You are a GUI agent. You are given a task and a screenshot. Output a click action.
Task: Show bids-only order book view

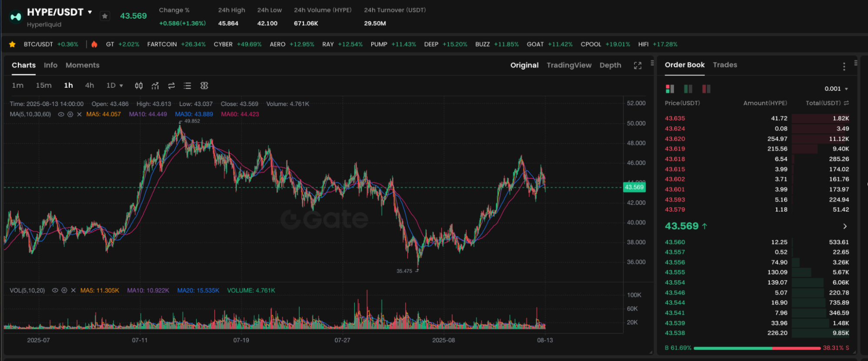(x=688, y=89)
